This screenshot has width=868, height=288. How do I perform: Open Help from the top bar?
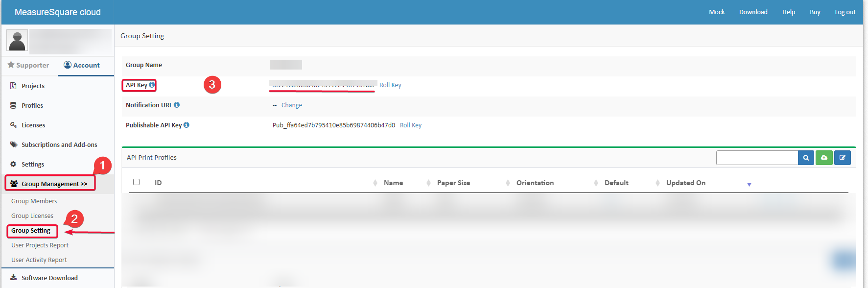click(x=789, y=12)
